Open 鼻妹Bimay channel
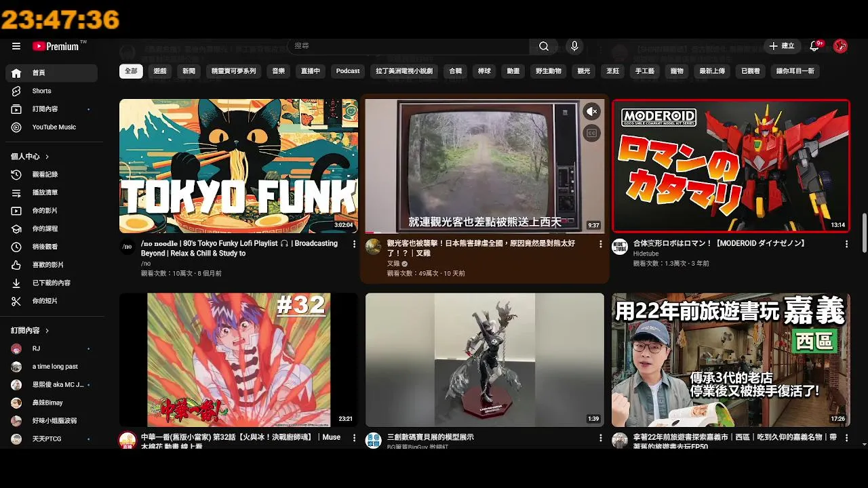The width and height of the screenshot is (868, 488). point(52,403)
